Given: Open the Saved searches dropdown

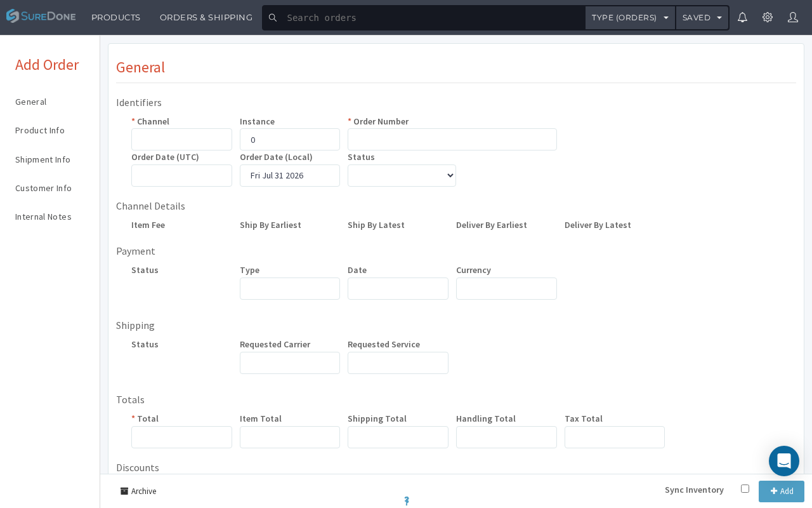Looking at the screenshot, I should [702, 18].
